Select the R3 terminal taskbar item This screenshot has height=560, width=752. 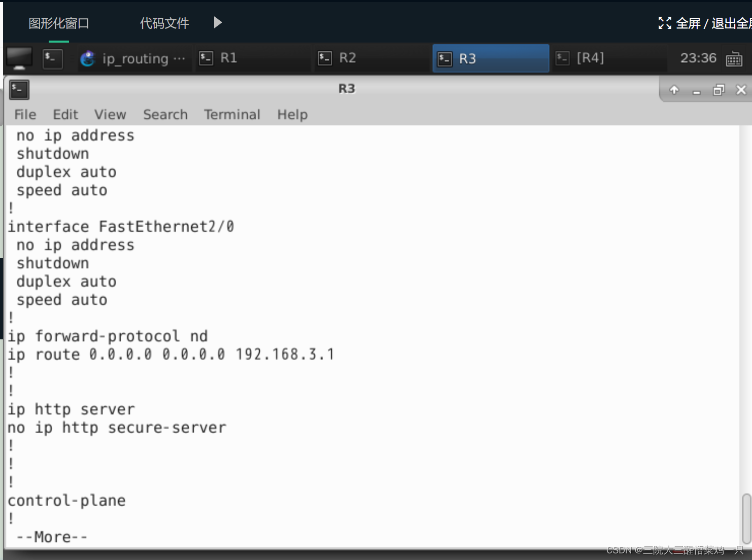[x=491, y=59]
